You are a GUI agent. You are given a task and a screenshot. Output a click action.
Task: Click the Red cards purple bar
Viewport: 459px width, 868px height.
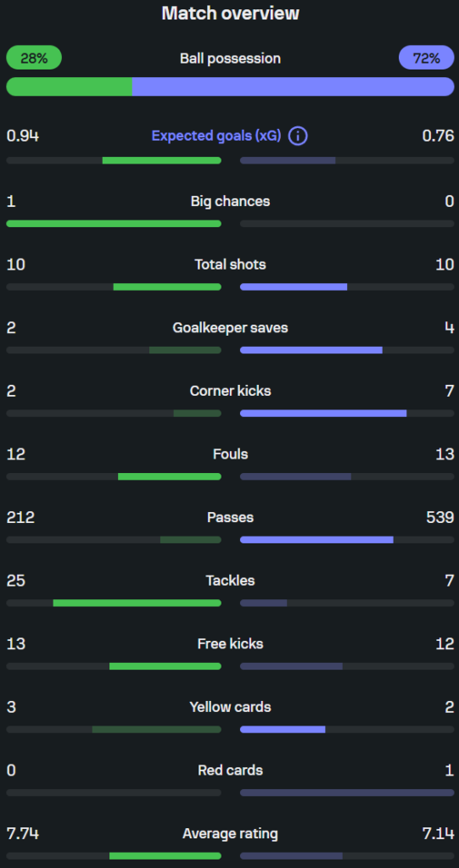(x=347, y=793)
